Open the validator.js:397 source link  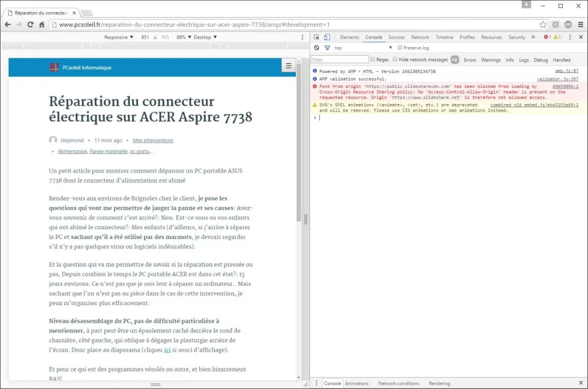[x=558, y=79]
